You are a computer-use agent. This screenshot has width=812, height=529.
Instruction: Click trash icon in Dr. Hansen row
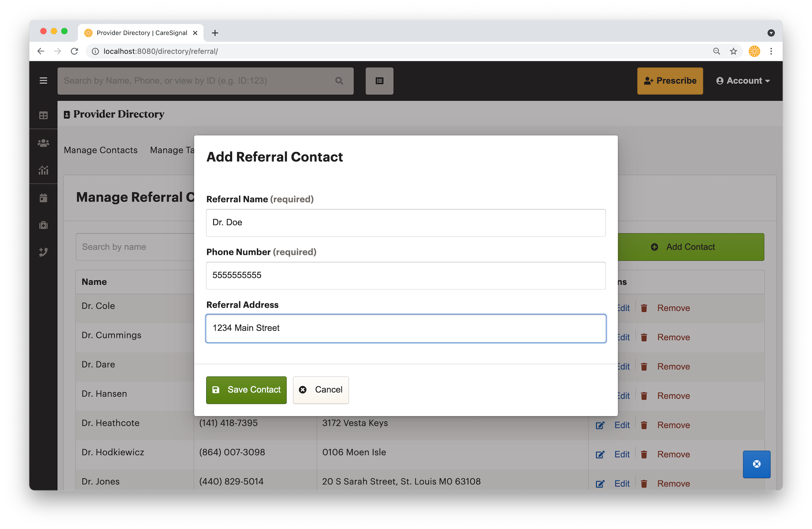644,396
